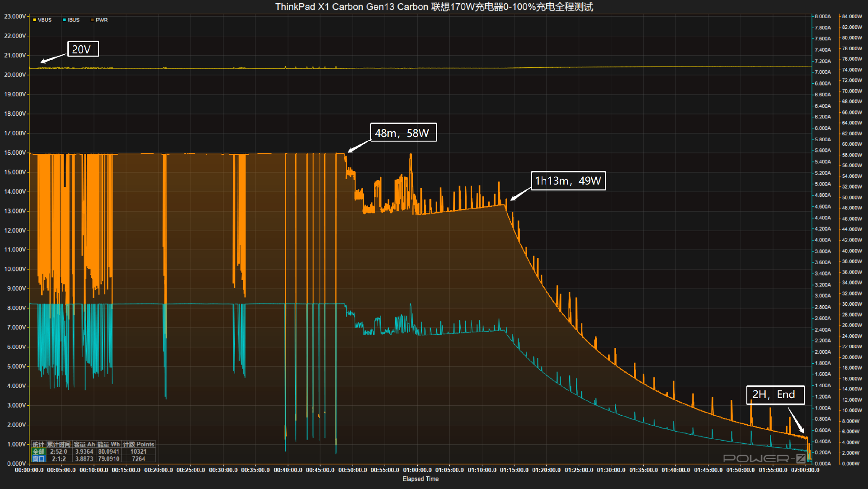This screenshot has height=489, width=868.
Task: Click the 3.8873 capacity value
Action: pyautogui.click(x=84, y=459)
